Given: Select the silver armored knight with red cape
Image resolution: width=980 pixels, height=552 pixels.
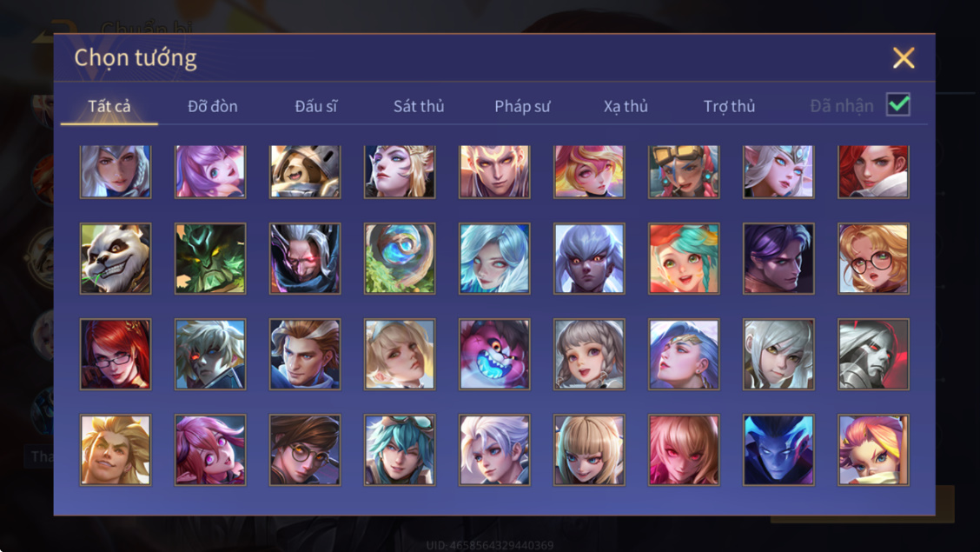Looking at the screenshot, I should pos(873,354).
